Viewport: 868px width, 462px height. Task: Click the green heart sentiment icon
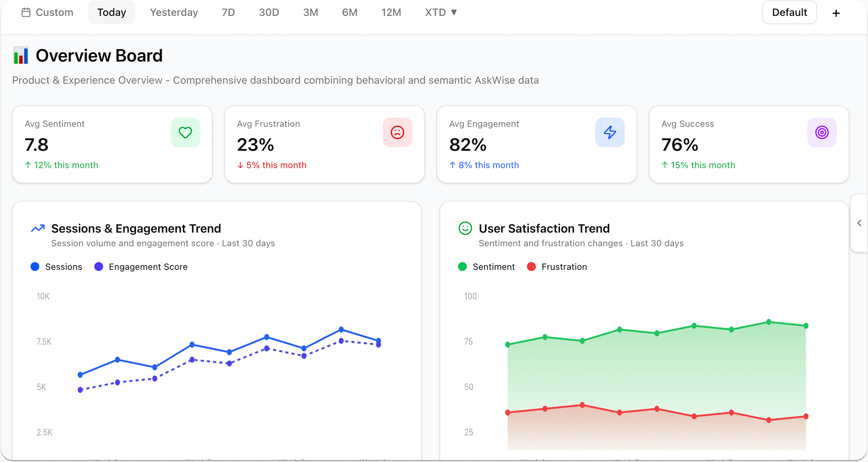coord(185,132)
